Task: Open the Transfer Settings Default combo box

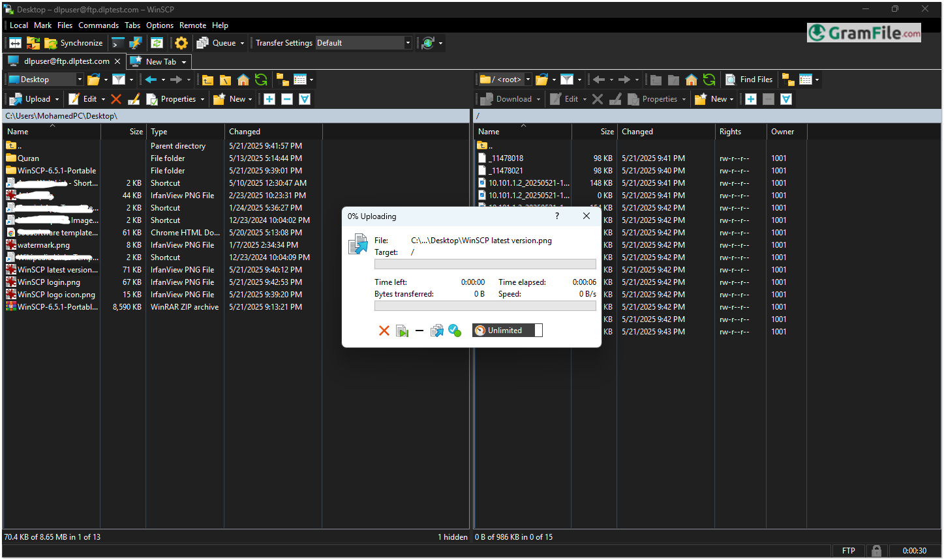Action: click(363, 43)
